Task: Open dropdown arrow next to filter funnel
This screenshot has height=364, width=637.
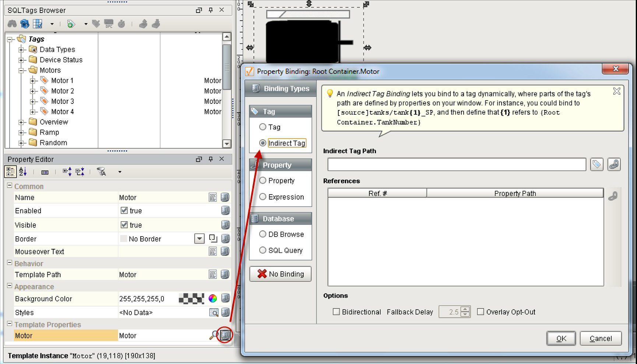Action: tap(120, 172)
